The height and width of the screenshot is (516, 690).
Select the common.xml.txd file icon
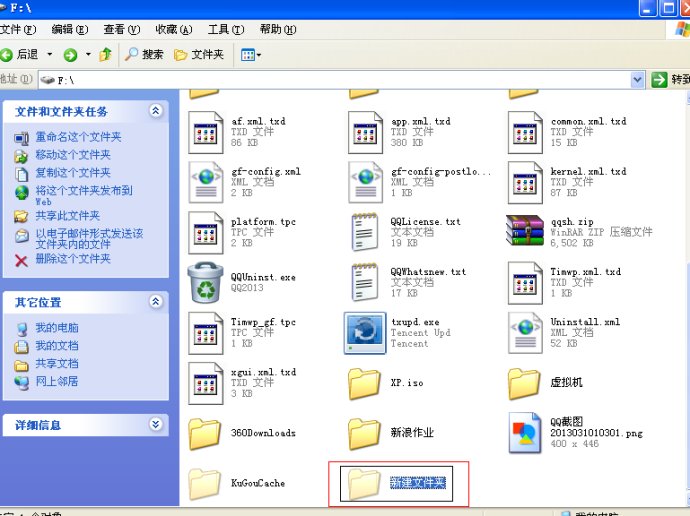click(525, 132)
